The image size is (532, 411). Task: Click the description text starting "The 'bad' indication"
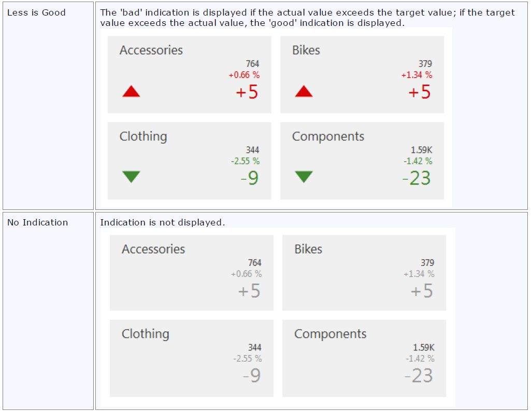[x=307, y=18]
